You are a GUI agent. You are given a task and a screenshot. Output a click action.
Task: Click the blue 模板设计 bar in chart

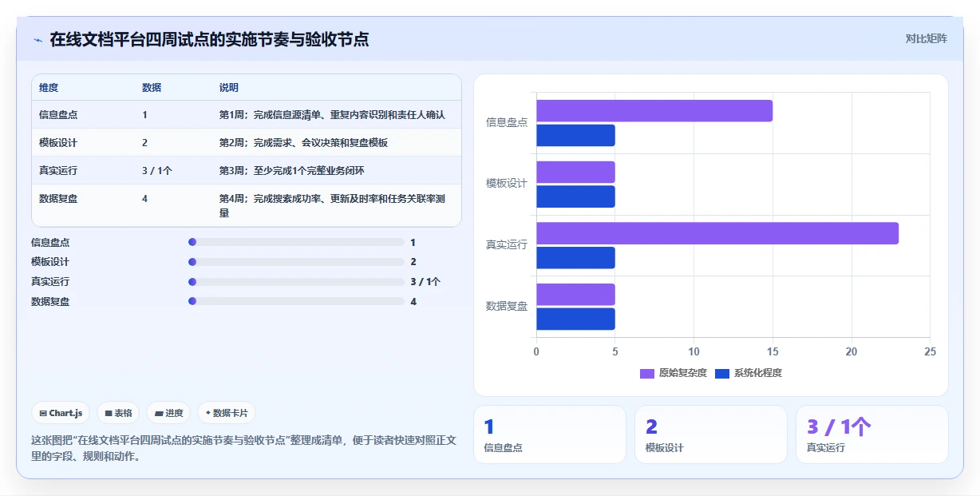tap(575, 196)
